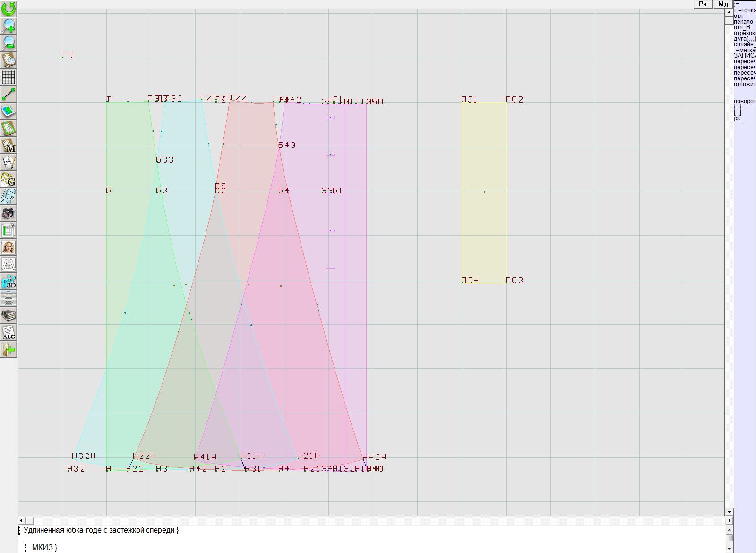The image size is (756, 553).
Task: Select the line segment measuring tool
Action: click(9, 94)
